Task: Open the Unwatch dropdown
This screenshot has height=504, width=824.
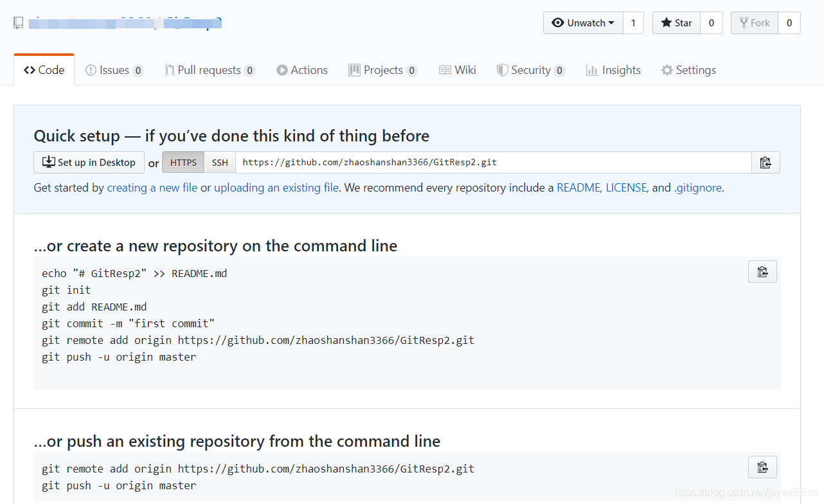Action: pos(583,23)
